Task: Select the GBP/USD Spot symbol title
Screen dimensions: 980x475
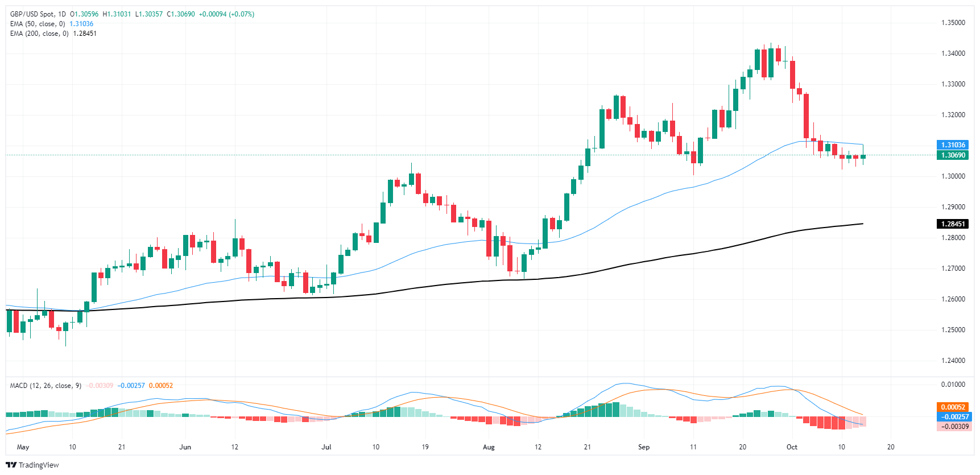Action: point(38,14)
